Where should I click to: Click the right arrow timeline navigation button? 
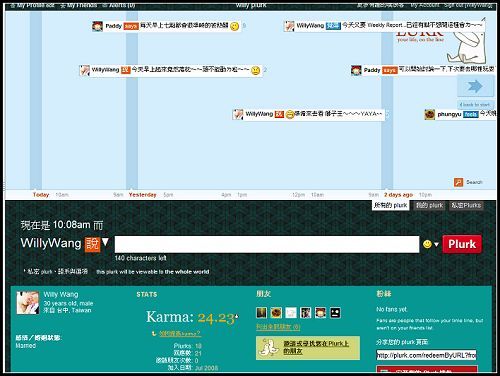[x=475, y=86]
